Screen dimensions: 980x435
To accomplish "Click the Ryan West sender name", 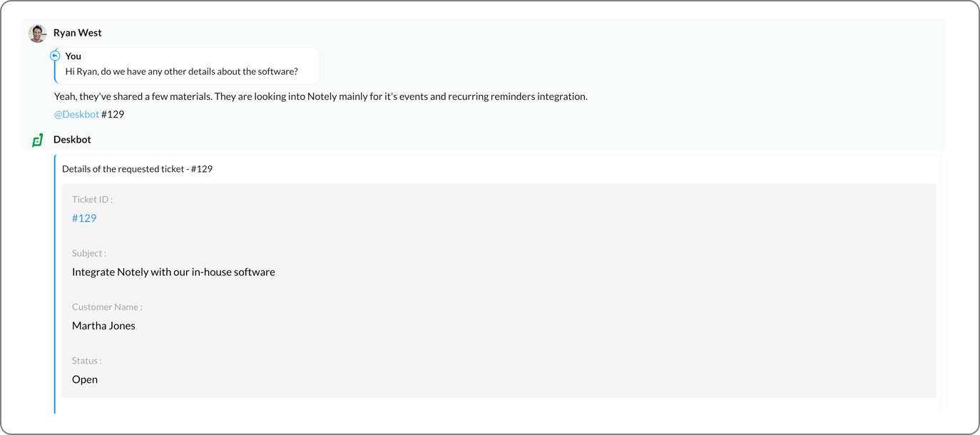I will (x=77, y=33).
